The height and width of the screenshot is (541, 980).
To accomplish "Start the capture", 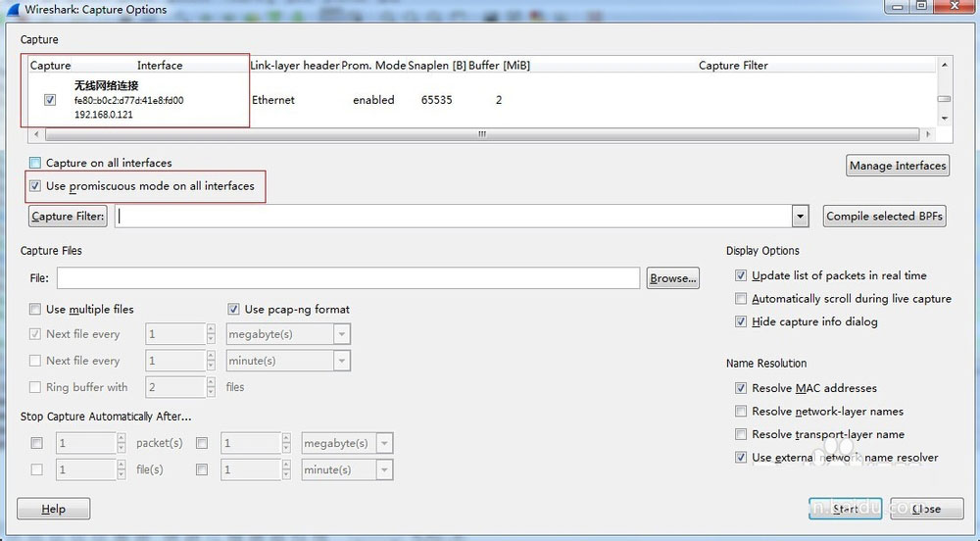I will (x=845, y=509).
